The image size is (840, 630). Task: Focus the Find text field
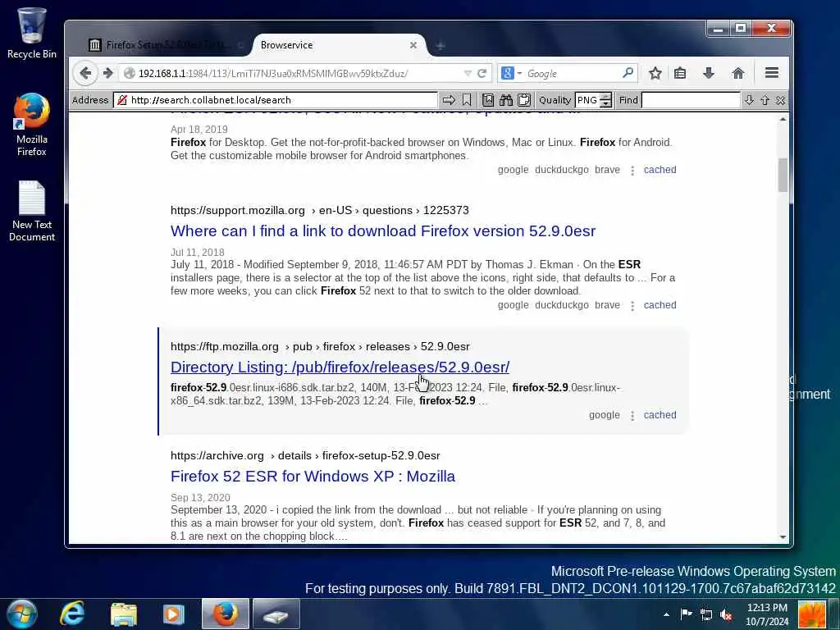691,100
